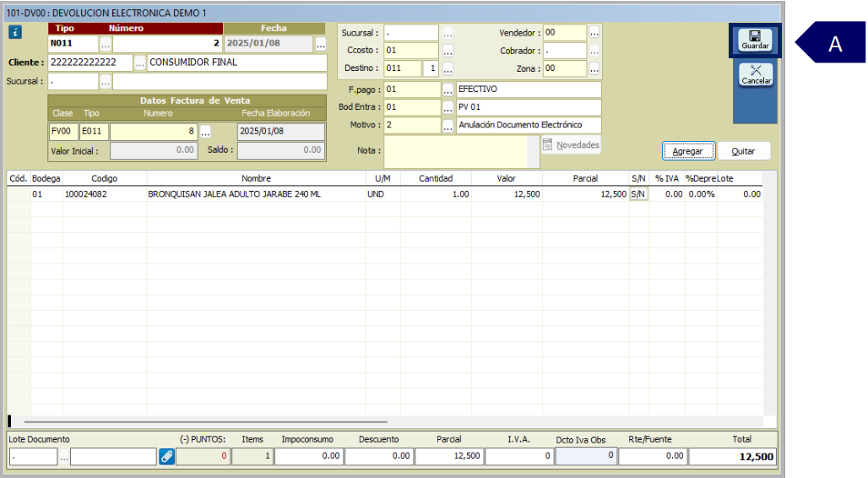Screen dimensions: 868x478
Task: Click the Anulación Documento Electrónico field
Action: (x=529, y=125)
